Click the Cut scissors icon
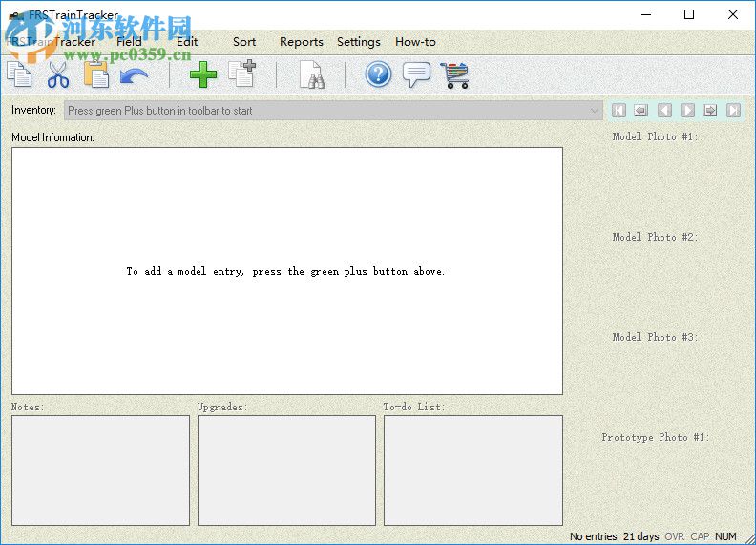 pyautogui.click(x=58, y=74)
